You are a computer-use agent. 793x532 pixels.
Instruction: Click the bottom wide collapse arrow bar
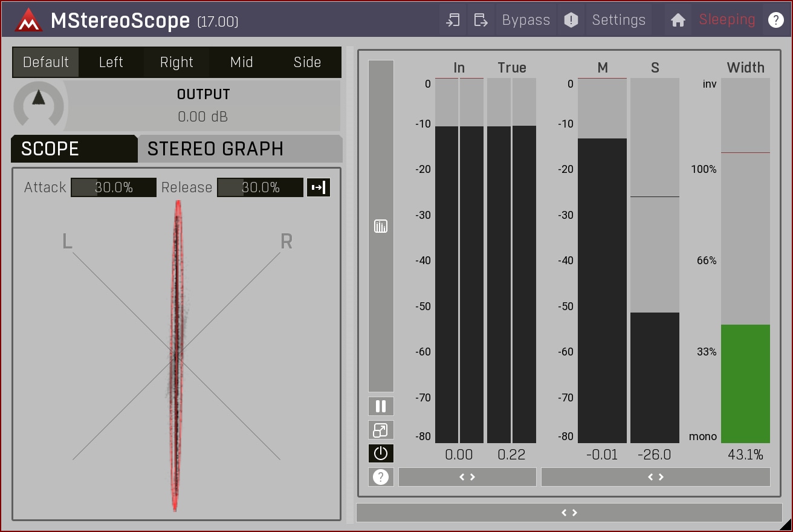pos(569,513)
